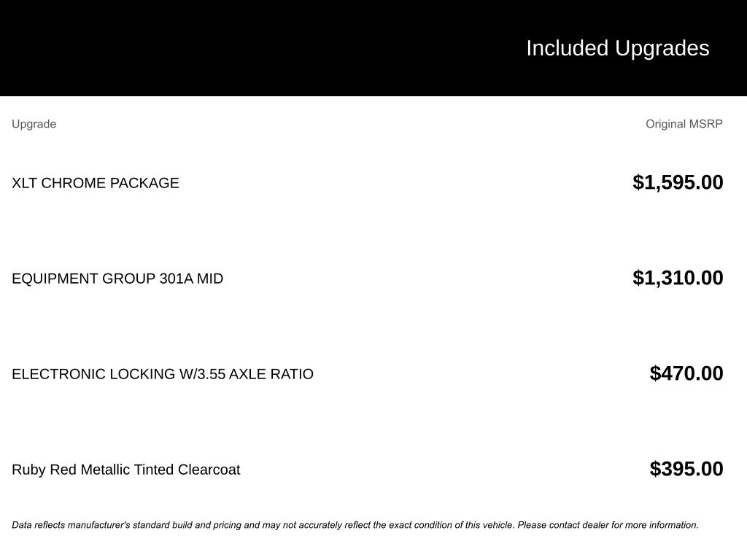Click the Upgrade column header
This screenshot has width=747, height=560.
click(x=34, y=124)
